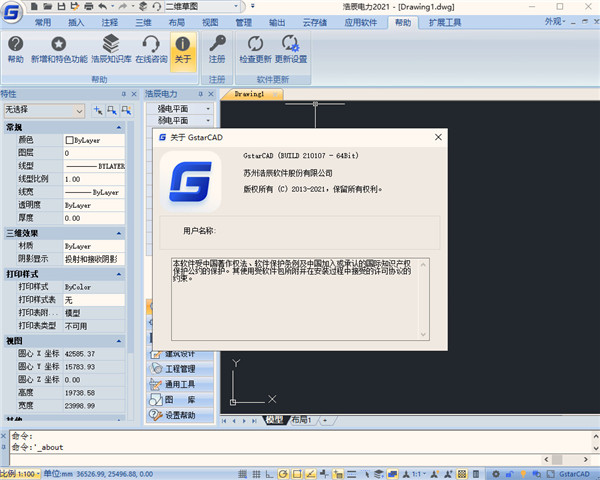Toggle object snap tracking in status bar
Screen dimensions: 600x480
tap(310, 474)
